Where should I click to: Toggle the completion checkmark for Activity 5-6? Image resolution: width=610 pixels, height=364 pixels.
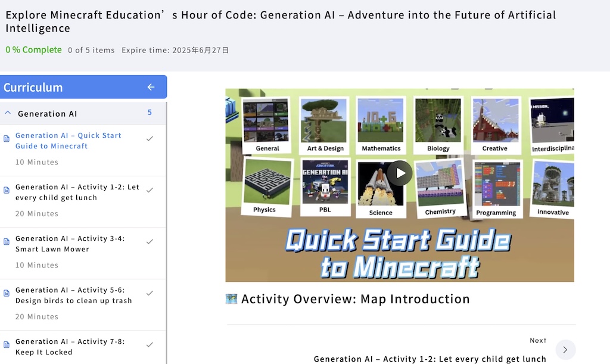click(x=150, y=293)
